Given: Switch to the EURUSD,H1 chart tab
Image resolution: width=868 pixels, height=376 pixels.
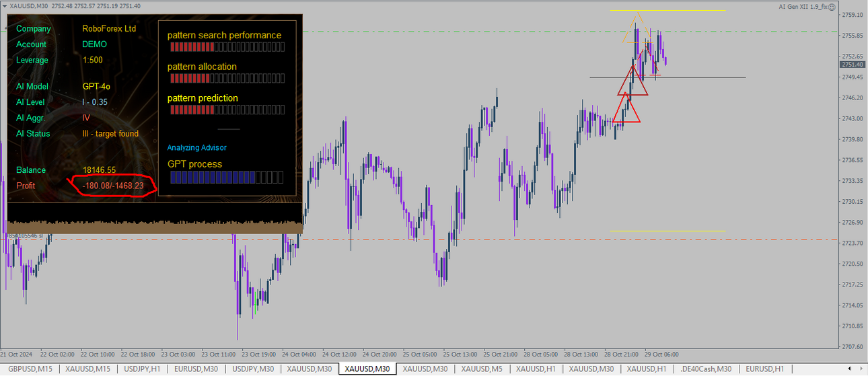Looking at the screenshot, I should (765, 369).
